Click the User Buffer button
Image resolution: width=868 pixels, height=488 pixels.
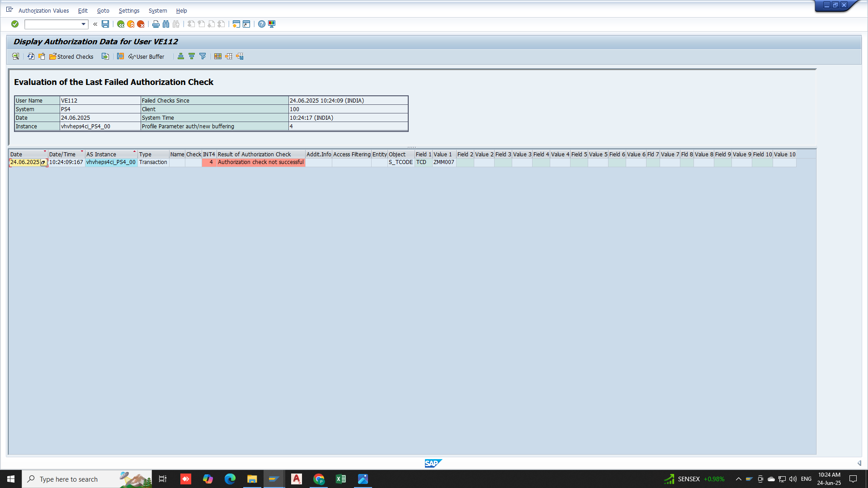point(146,56)
